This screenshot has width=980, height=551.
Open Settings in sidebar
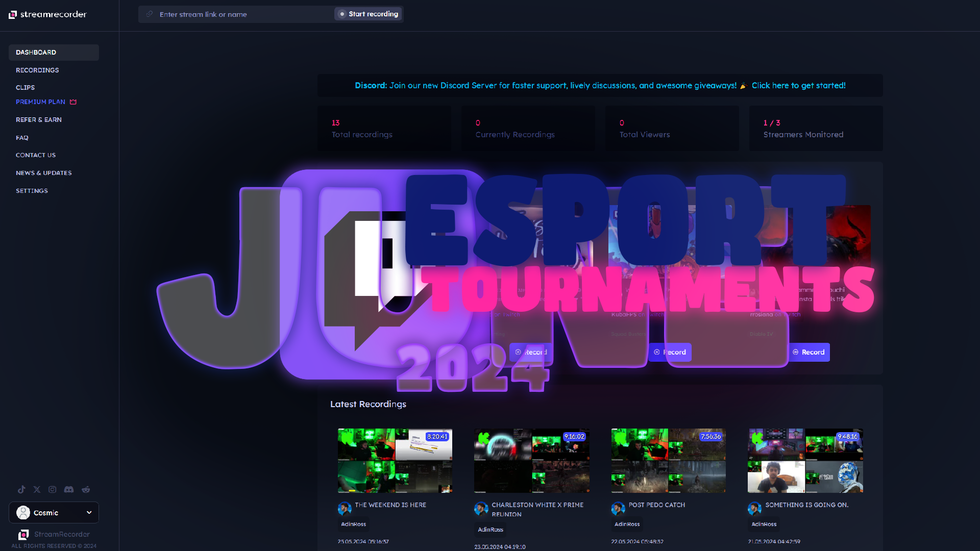[32, 191]
